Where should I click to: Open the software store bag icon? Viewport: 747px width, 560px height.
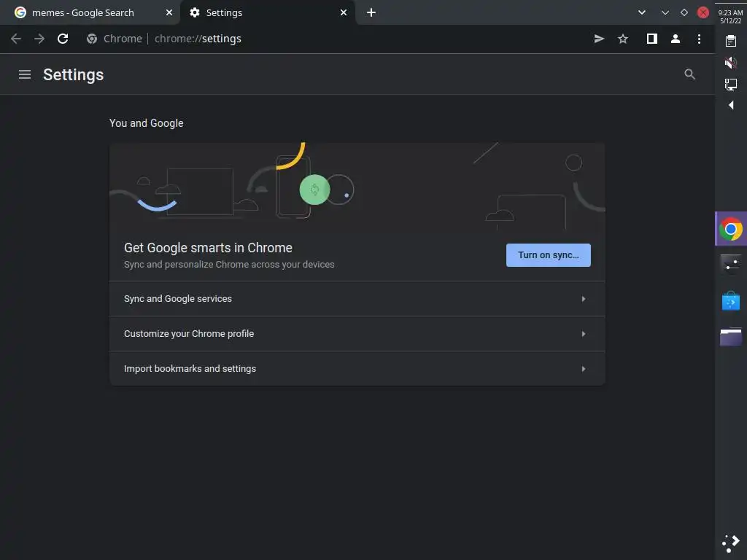[x=731, y=300]
